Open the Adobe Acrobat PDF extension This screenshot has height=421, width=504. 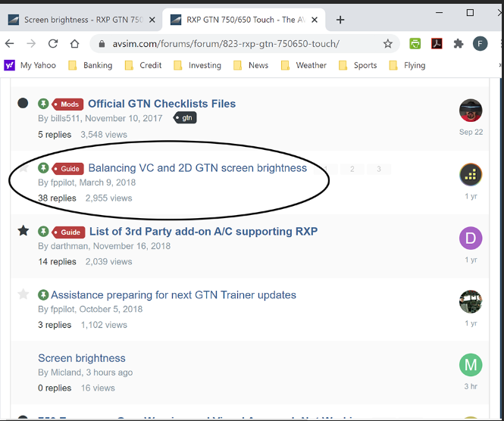(437, 44)
